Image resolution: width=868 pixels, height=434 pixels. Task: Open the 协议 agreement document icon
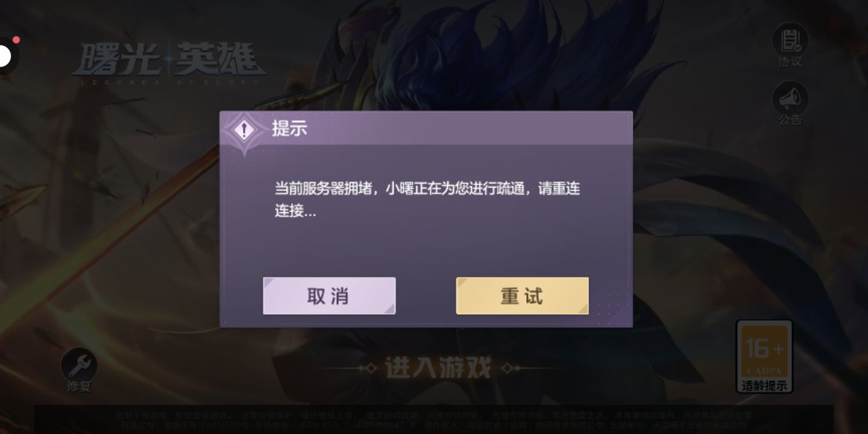[x=790, y=40]
